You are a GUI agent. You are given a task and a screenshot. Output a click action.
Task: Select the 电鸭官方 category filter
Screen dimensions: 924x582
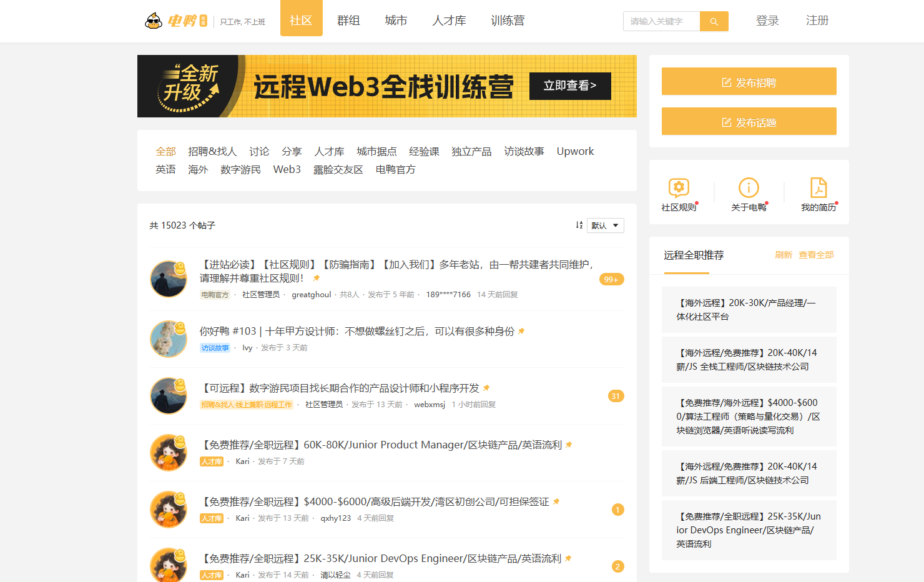tap(395, 169)
